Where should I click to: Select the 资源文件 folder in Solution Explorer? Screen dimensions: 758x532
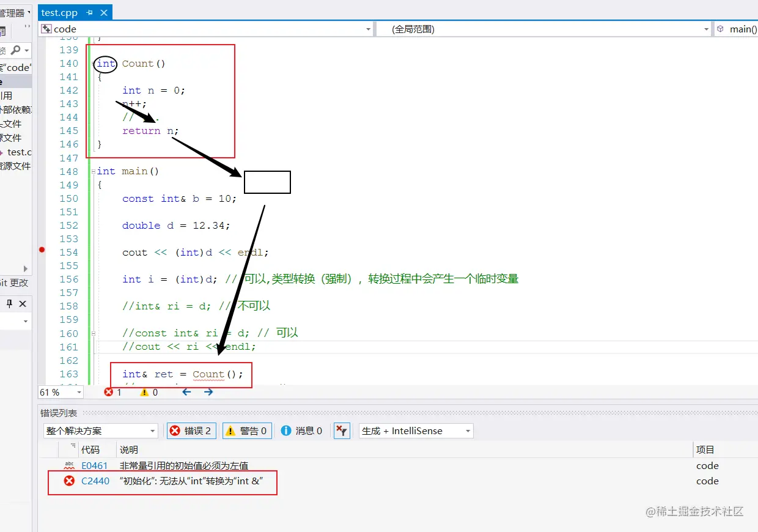15,166
